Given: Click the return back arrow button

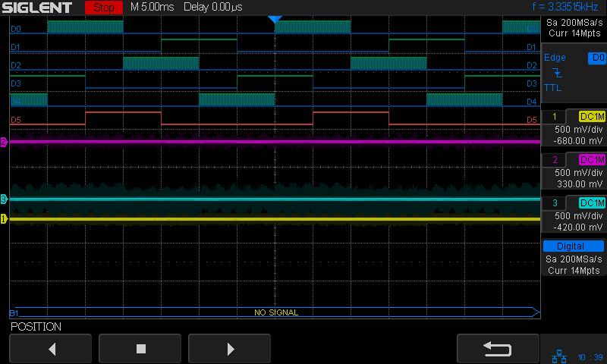Looking at the screenshot, I should (x=498, y=349).
